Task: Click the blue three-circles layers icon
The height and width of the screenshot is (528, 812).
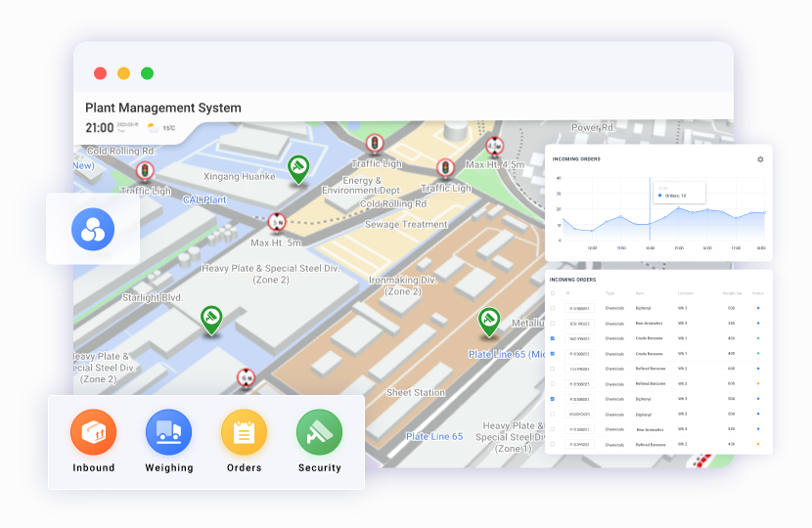Action: [93, 230]
